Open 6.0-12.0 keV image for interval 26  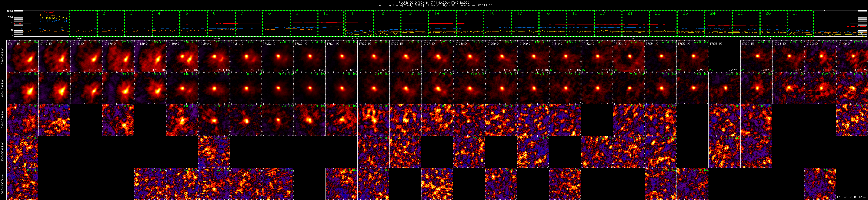[820, 88]
